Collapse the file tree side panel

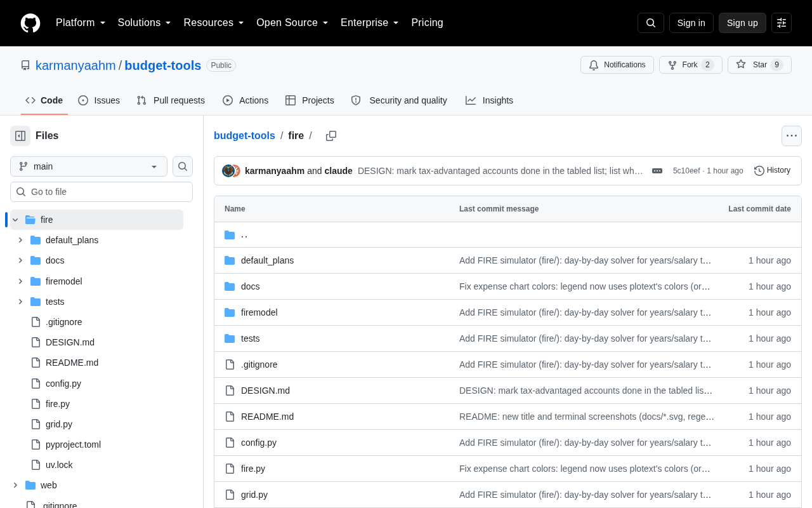click(20, 136)
